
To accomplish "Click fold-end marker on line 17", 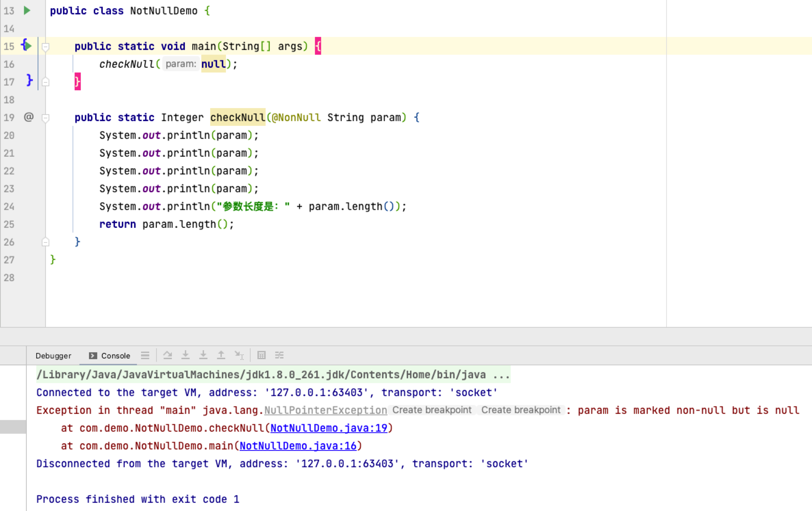I will [45, 82].
